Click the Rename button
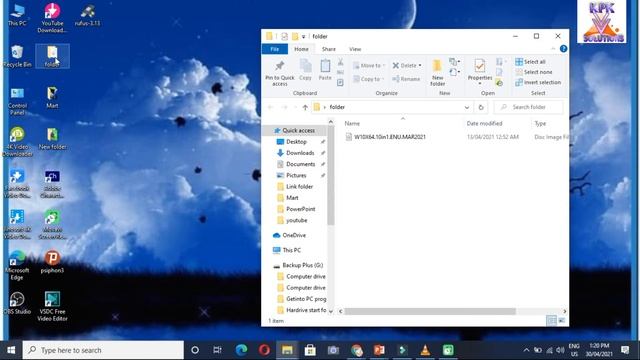Image resolution: width=640 pixels, height=360 pixels. point(406,79)
